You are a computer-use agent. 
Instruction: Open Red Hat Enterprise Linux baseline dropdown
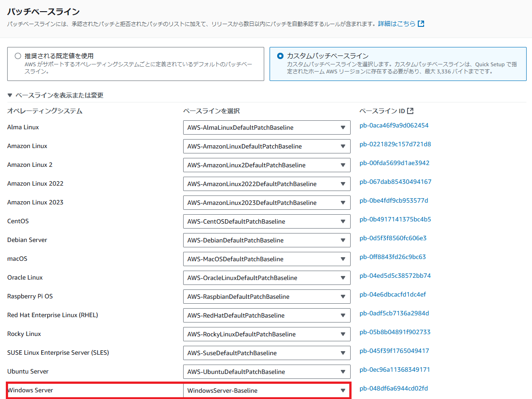pos(267,315)
